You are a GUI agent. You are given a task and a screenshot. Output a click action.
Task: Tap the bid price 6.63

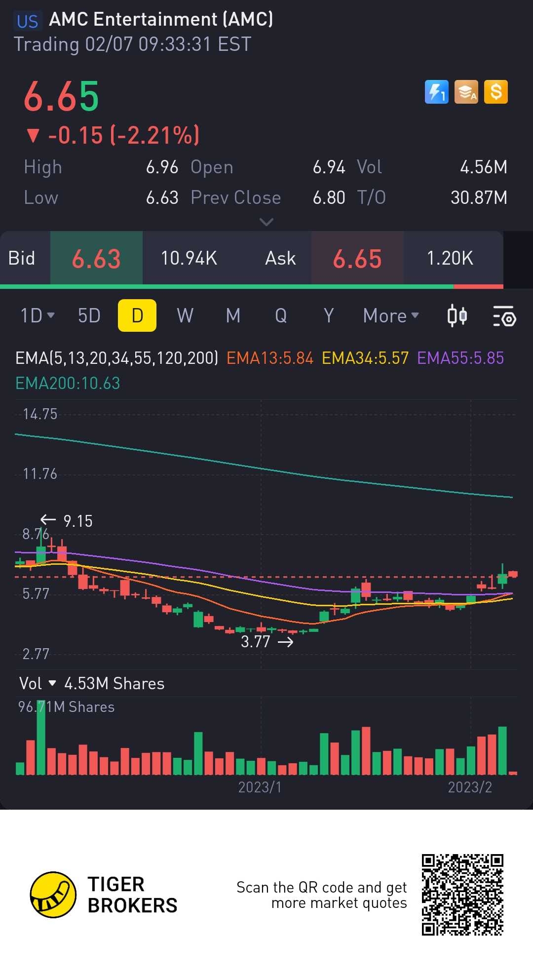pyautogui.click(x=96, y=259)
